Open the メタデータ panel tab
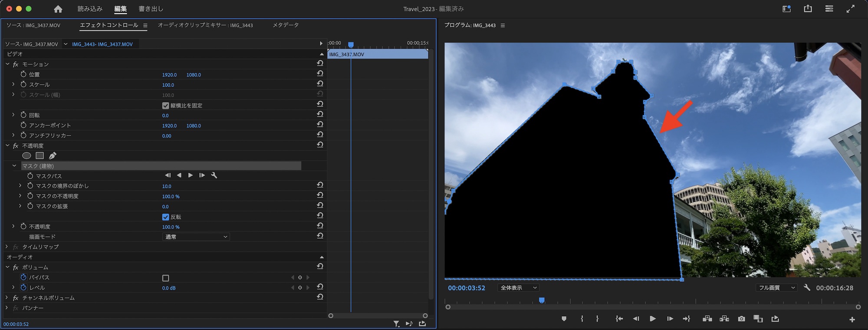 286,25
